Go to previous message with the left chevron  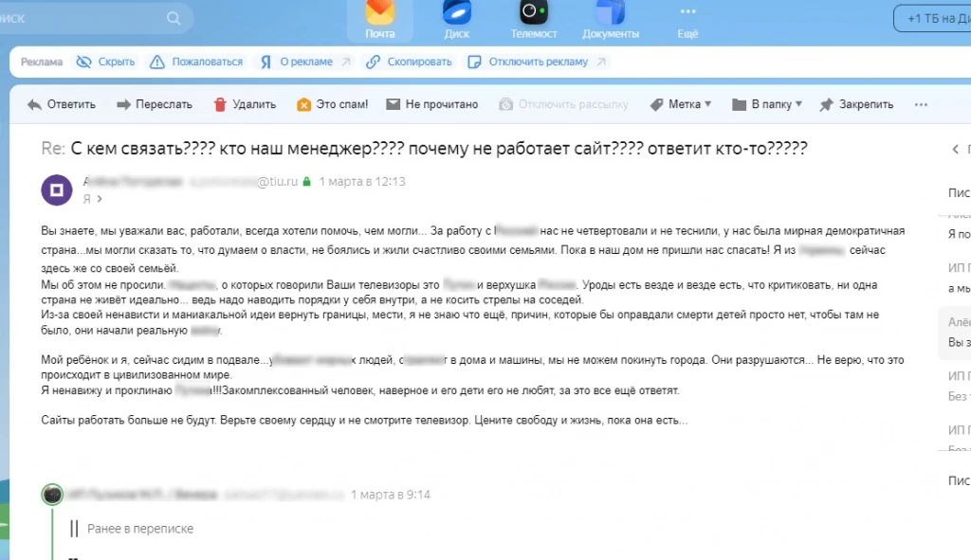956,149
